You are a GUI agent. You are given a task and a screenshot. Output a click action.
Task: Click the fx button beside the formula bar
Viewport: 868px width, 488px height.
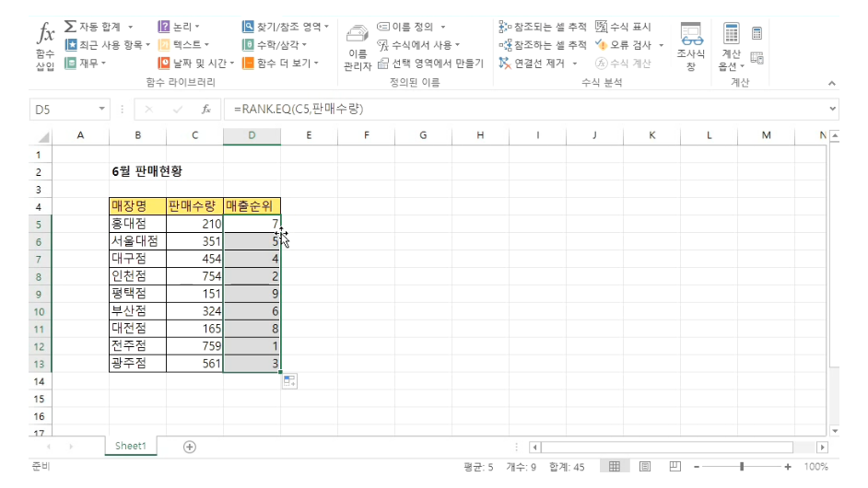(x=206, y=109)
